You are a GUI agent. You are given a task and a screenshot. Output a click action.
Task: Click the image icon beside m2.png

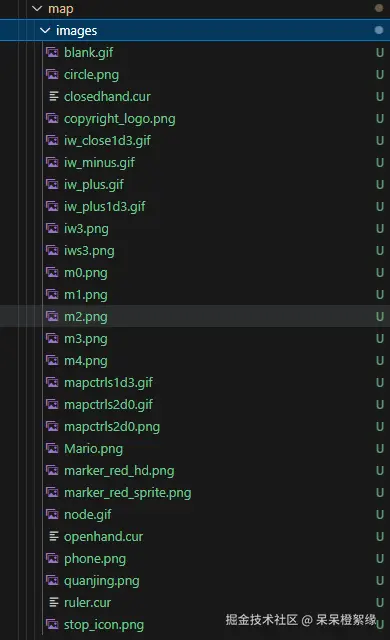click(52, 316)
